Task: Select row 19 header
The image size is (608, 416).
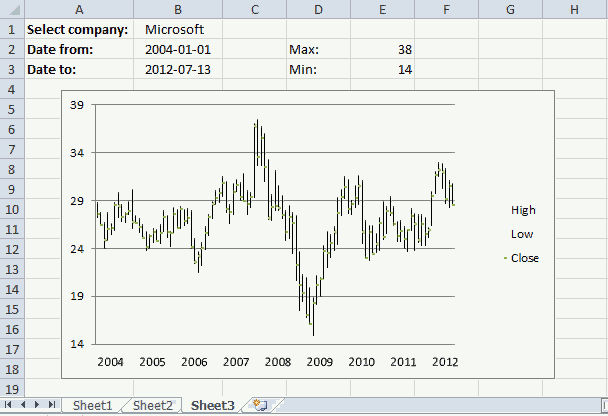Action: tap(12, 389)
